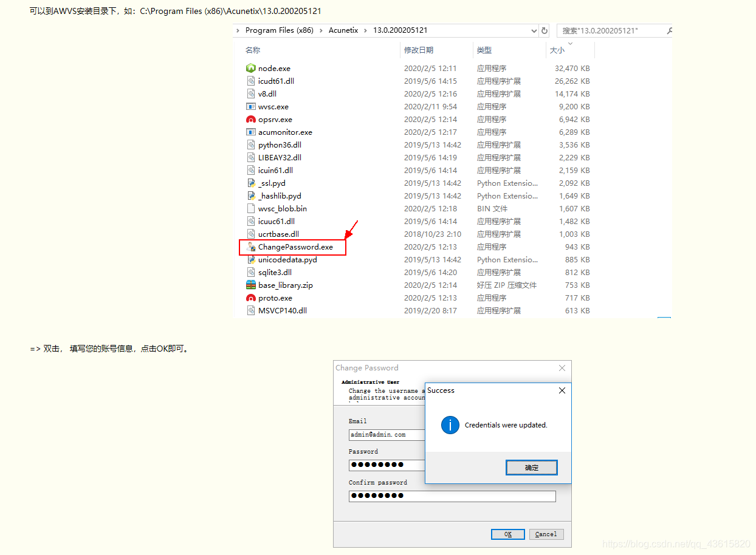Sort by the 类型 column header
The height and width of the screenshot is (555, 756).
(484, 50)
